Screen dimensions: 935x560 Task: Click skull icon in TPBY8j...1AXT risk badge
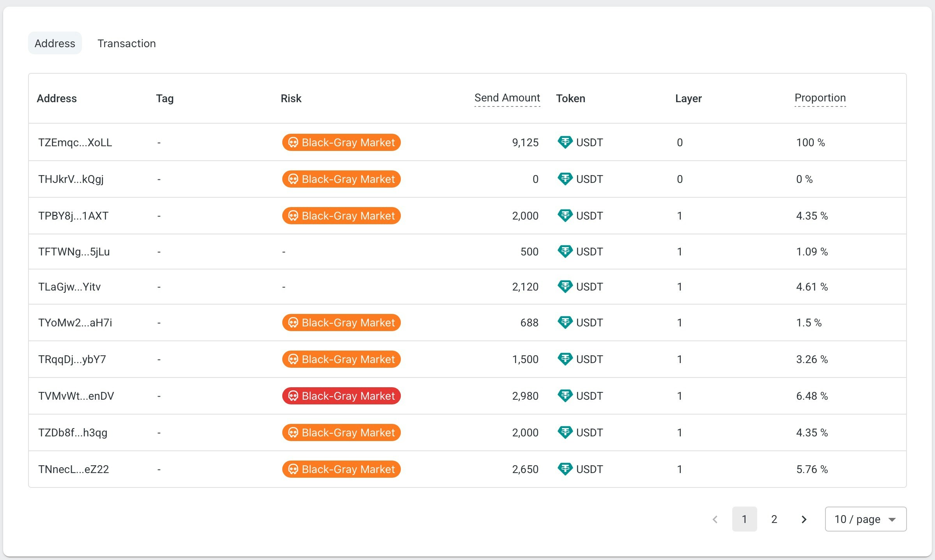click(293, 216)
